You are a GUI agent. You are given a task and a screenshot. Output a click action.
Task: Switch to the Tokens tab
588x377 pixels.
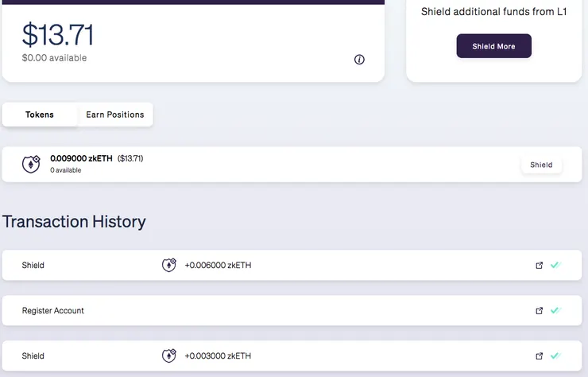pyautogui.click(x=40, y=115)
